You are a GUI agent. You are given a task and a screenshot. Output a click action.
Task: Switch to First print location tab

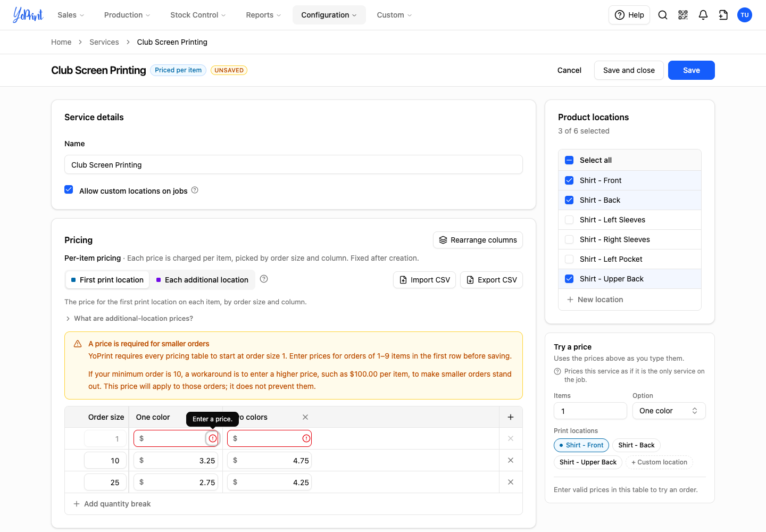click(x=107, y=280)
